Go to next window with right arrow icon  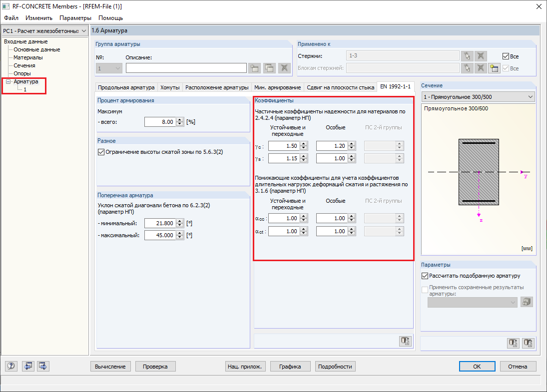pos(43,366)
